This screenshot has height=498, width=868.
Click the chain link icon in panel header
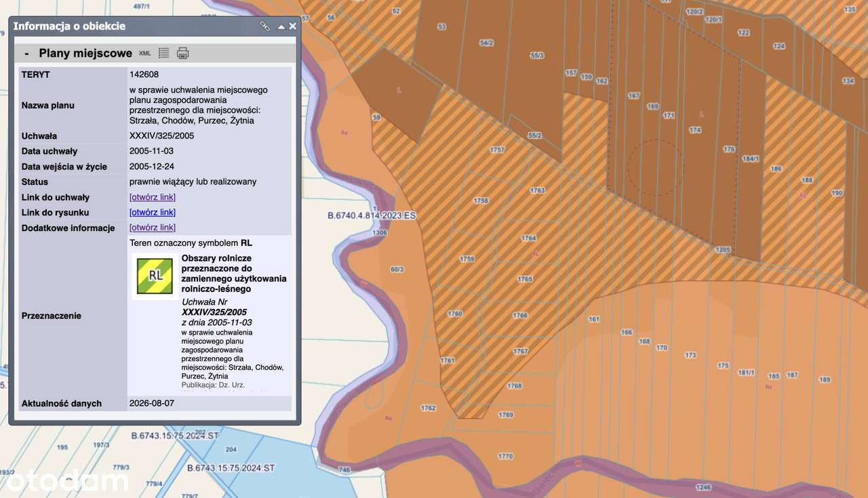coord(265,26)
